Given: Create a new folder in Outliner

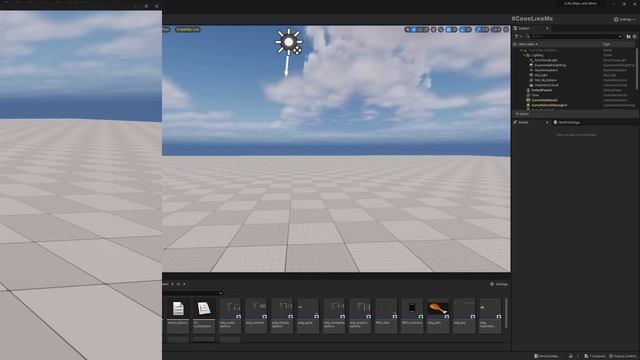Looking at the screenshot, I should 629,36.
